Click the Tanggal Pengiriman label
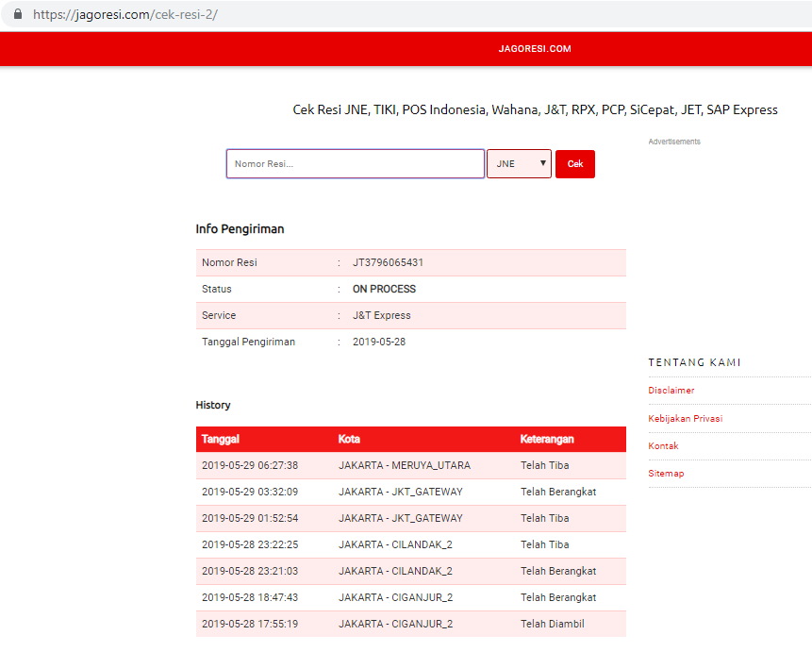Screen dimensions: 812x652 [x=249, y=343]
